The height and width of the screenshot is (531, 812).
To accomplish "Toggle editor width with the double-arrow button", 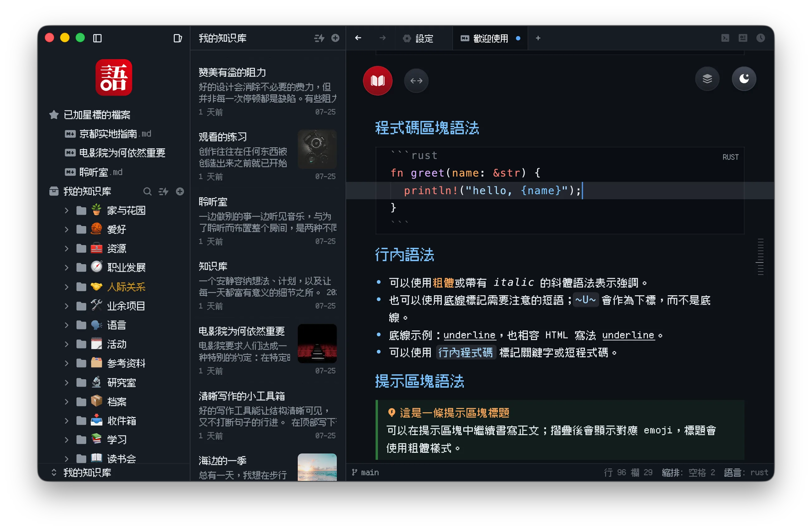I will click(416, 81).
